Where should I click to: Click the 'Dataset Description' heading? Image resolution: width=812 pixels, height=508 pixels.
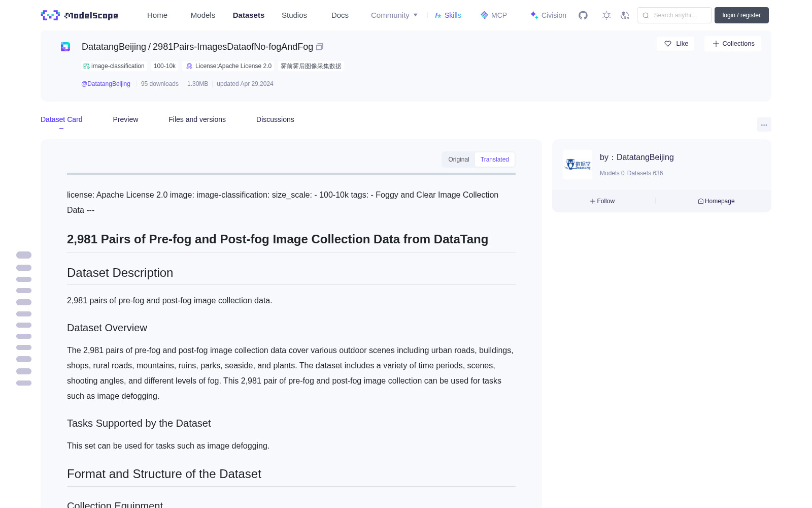click(x=120, y=273)
